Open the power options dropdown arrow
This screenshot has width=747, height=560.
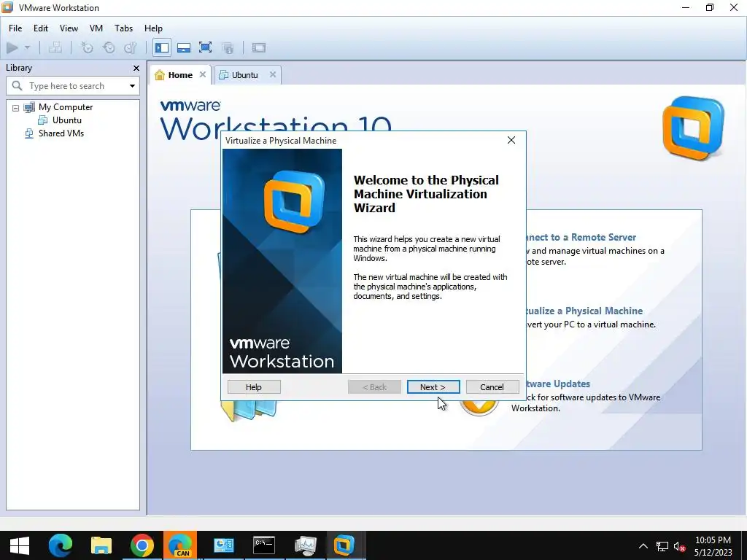tap(27, 47)
